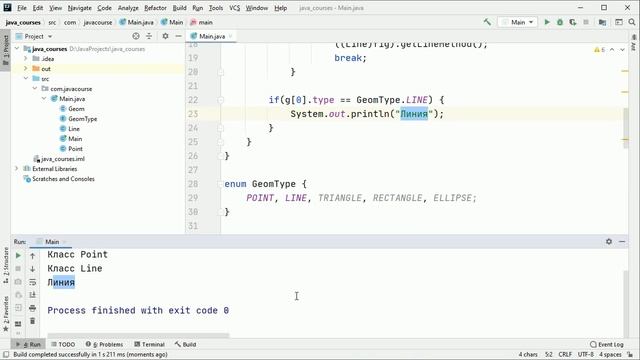This screenshot has width=640, height=360.
Task: Open the Main run configuration dropdown
Action: (518, 22)
